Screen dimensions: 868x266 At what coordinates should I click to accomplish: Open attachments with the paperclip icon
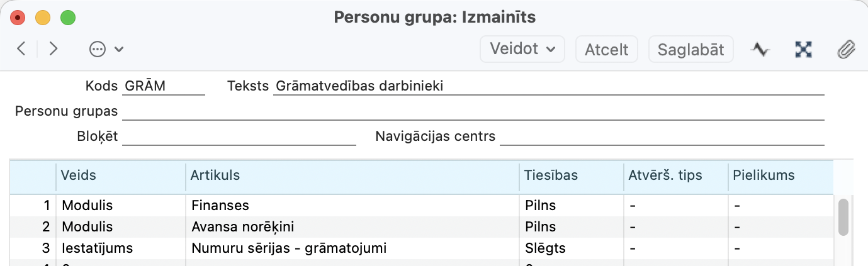(845, 49)
